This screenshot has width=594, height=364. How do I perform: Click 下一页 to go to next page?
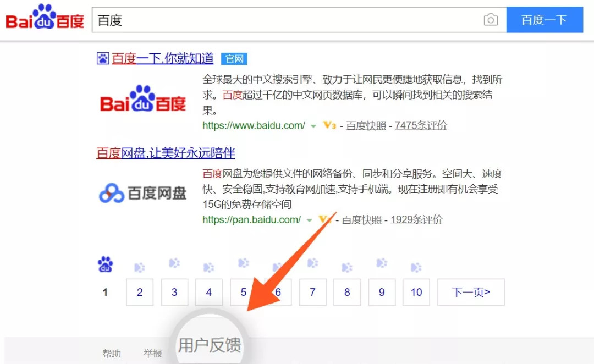click(470, 292)
